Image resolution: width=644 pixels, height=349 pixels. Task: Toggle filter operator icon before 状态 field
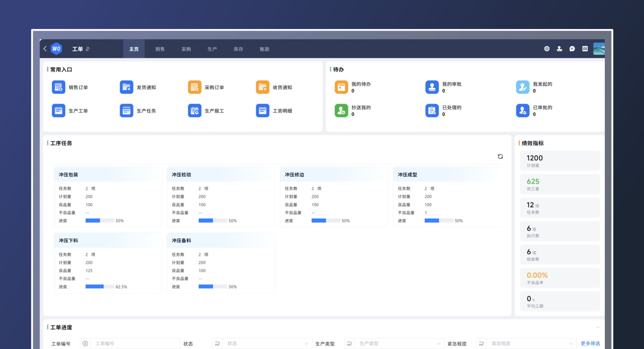217,343
